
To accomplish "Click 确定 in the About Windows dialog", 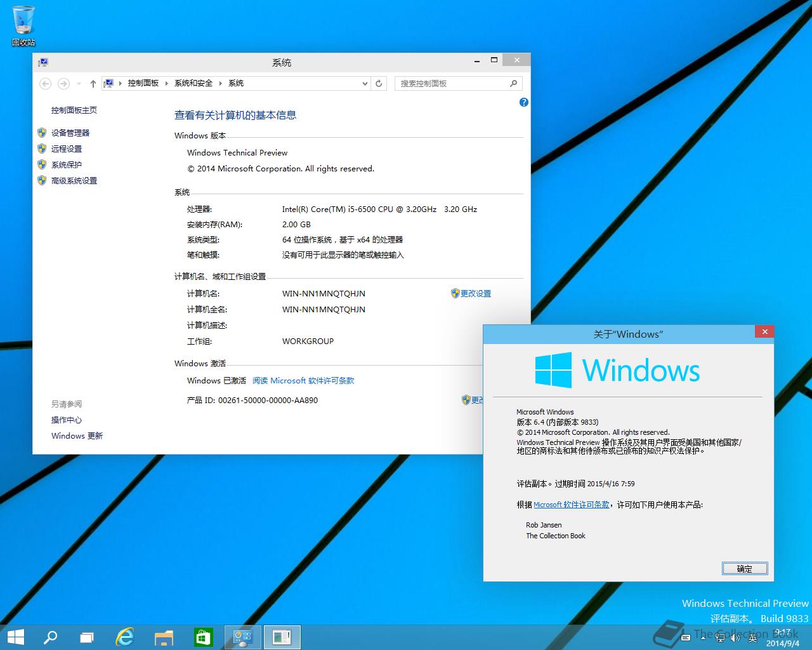I will [745, 569].
